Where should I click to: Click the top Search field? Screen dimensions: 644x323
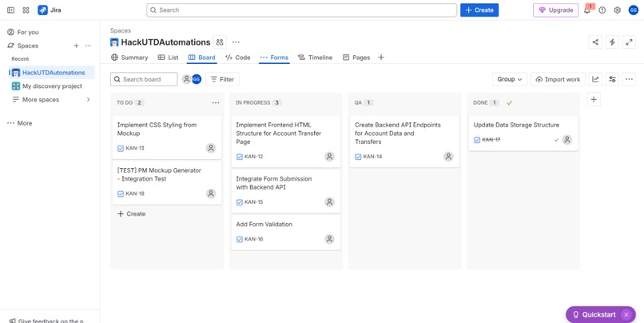point(301,10)
